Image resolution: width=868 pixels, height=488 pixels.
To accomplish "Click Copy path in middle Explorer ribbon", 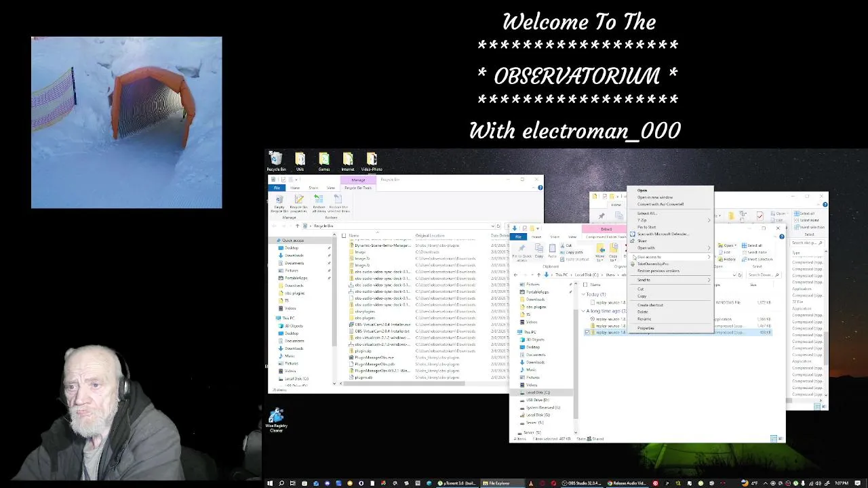I will (570, 252).
